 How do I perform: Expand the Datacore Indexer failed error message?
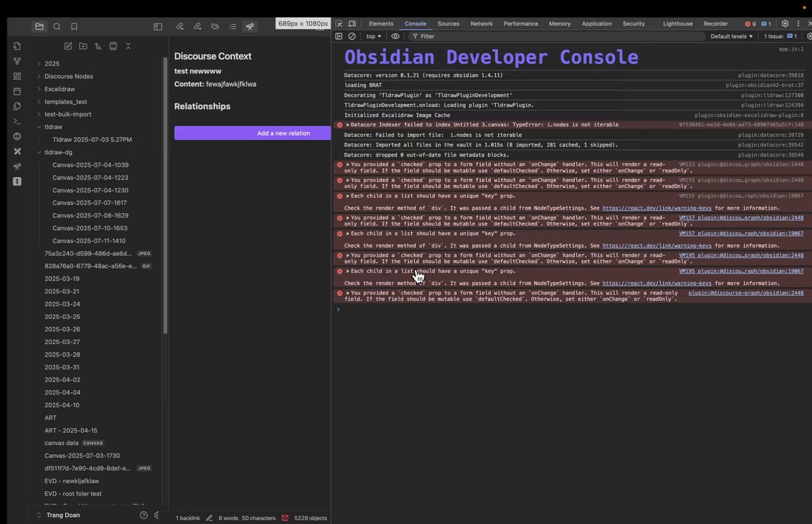(x=348, y=125)
